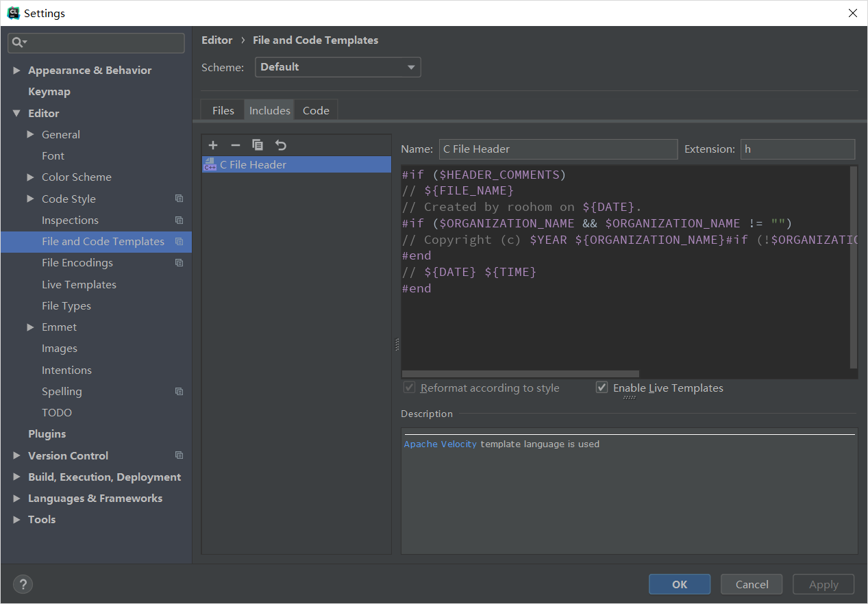Click the per-project icon beside Code Style
The image size is (868, 604).
pos(179,199)
